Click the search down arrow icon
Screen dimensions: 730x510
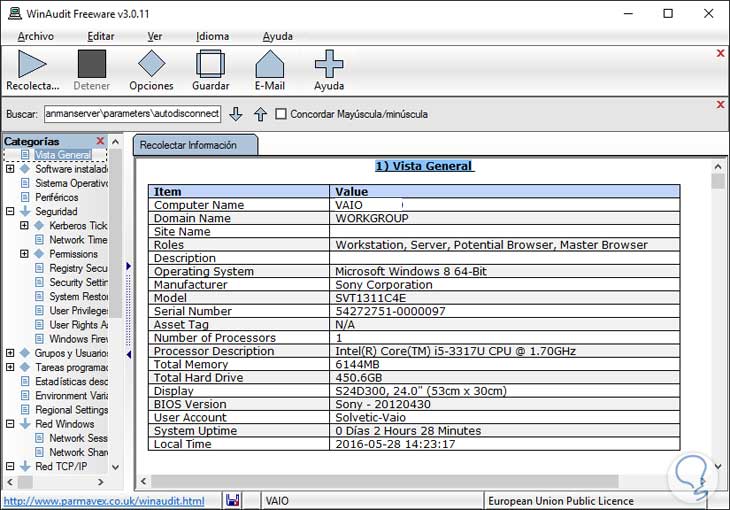(236, 114)
